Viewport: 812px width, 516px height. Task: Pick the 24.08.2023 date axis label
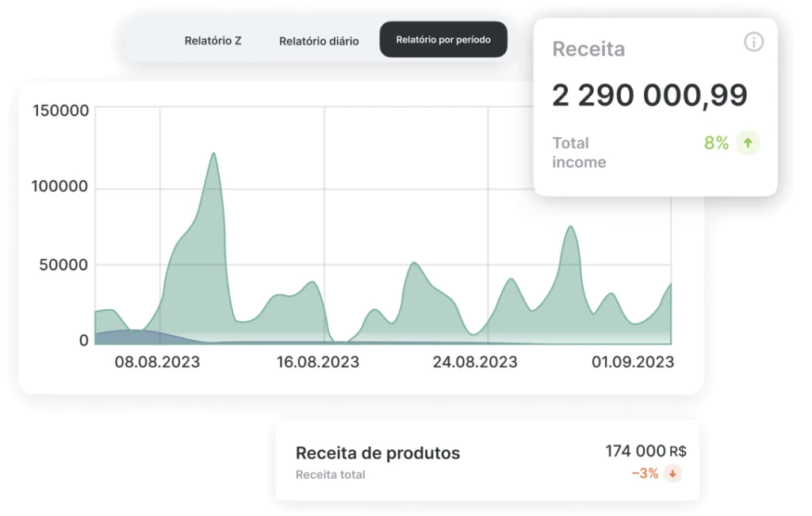[x=474, y=362]
